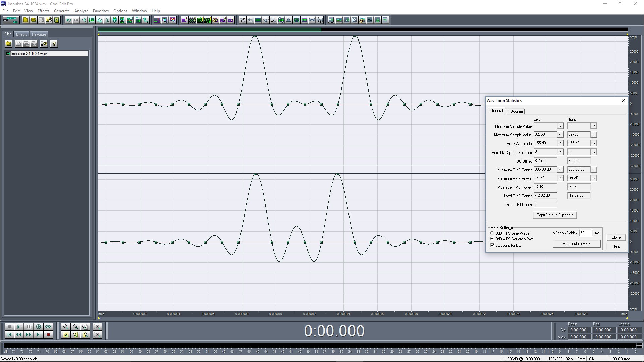Open a file from Files panel folder icon

8,44
